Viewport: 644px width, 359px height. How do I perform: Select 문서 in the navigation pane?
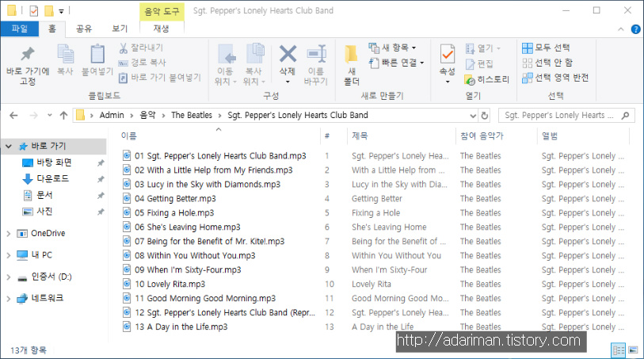point(44,195)
